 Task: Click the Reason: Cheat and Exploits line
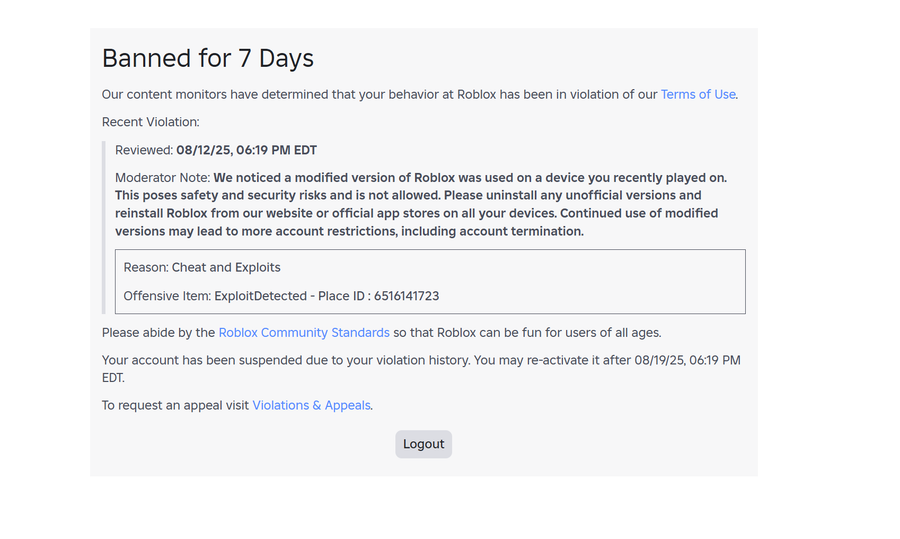pyautogui.click(x=202, y=267)
